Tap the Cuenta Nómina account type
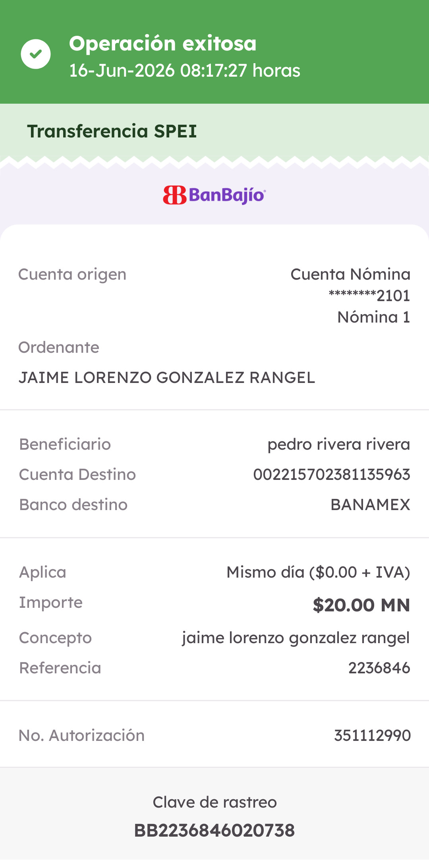 (350, 275)
